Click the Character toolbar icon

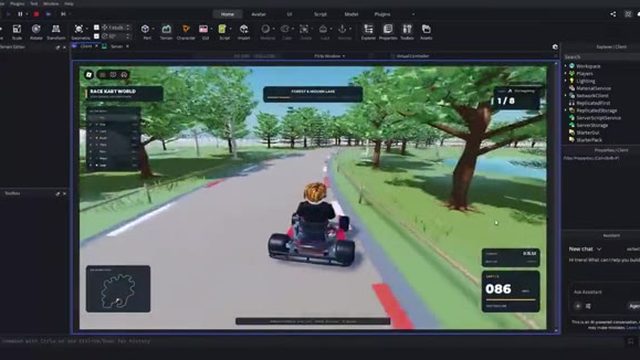pyautogui.click(x=186, y=32)
